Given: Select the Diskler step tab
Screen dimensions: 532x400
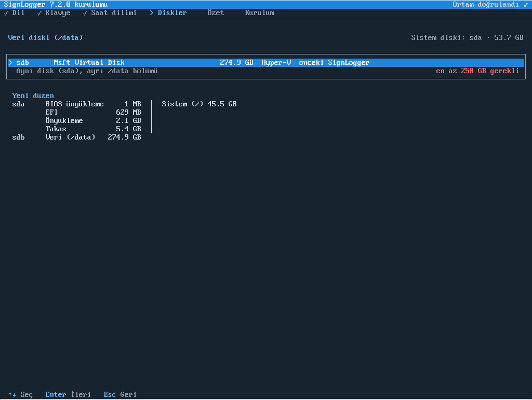Looking at the screenshot, I should 168,13.
